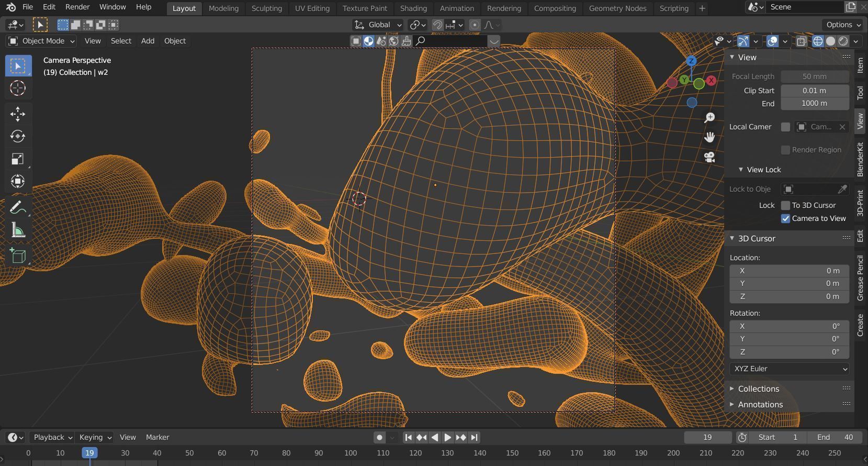This screenshot has height=466, width=868.
Task: Jump to the next keyframe
Action: [461, 437]
